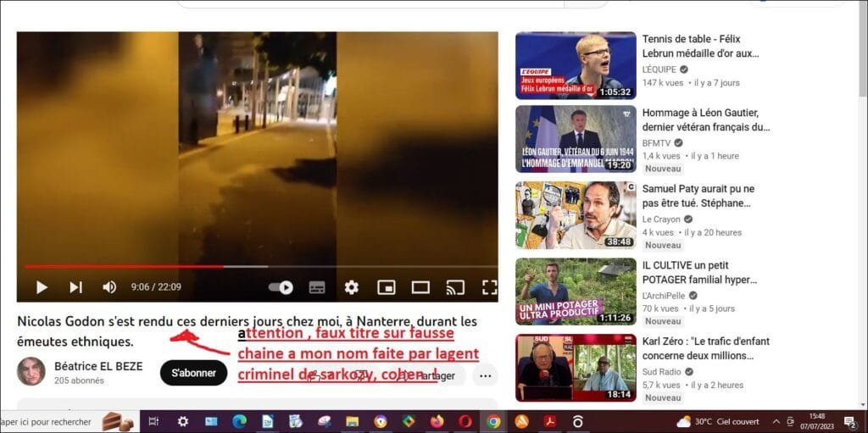The height and width of the screenshot is (433, 868).
Task: Open Béatrice EL BEZE channel avatar
Action: tap(31, 372)
